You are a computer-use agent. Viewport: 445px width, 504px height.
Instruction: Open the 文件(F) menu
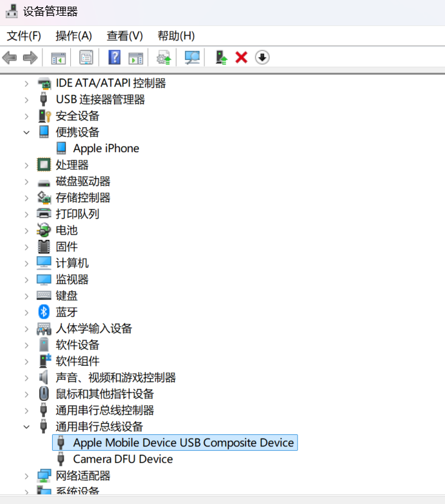[x=24, y=36]
